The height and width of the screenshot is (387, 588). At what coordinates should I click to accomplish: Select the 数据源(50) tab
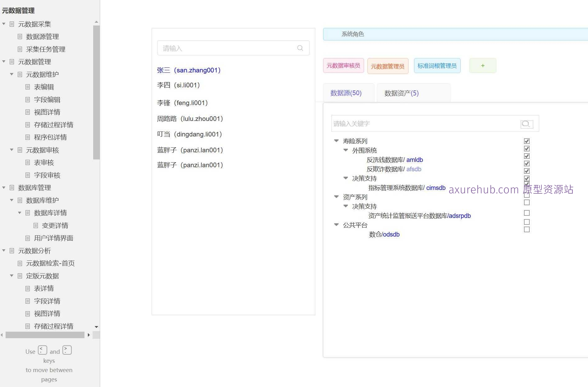pos(346,93)
